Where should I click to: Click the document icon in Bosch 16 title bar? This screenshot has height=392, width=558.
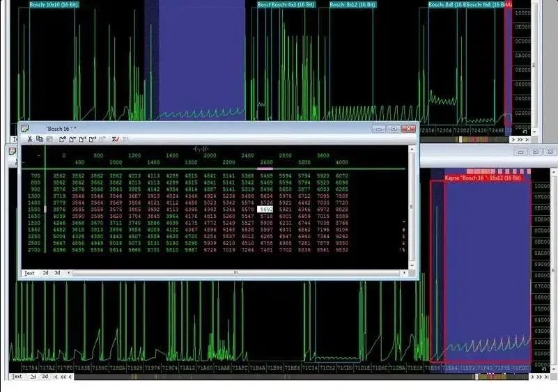25,129
